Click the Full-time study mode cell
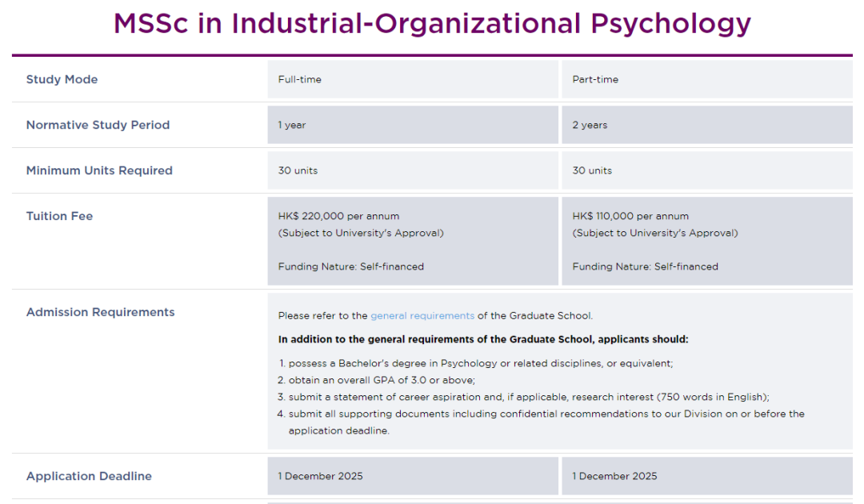This screenshot has width=864, height=504. coord(413,79)
